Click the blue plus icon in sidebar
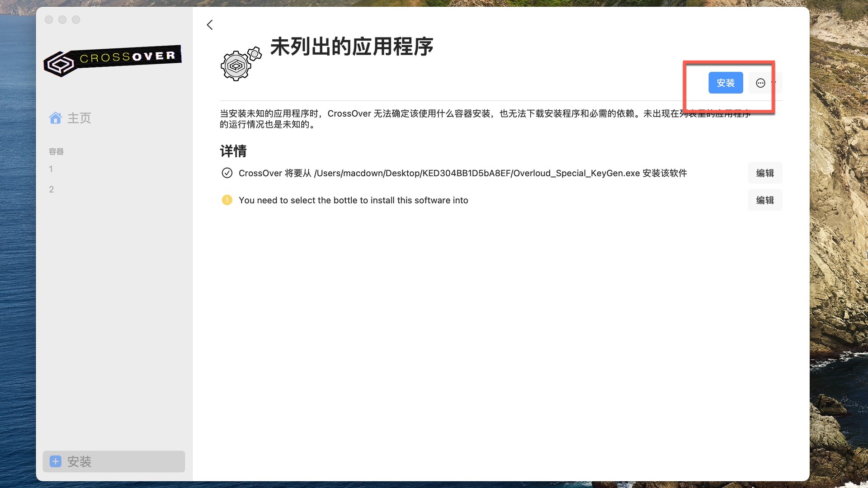Image resolution: width=868 pixels, height=488 pixels. tap(55, 461)
